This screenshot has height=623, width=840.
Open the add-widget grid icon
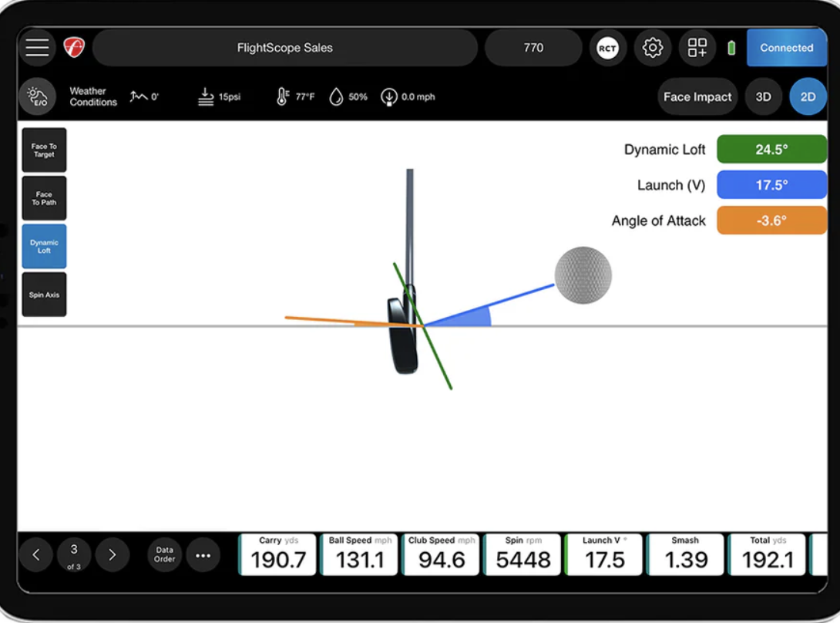click(x=697, y=48)
